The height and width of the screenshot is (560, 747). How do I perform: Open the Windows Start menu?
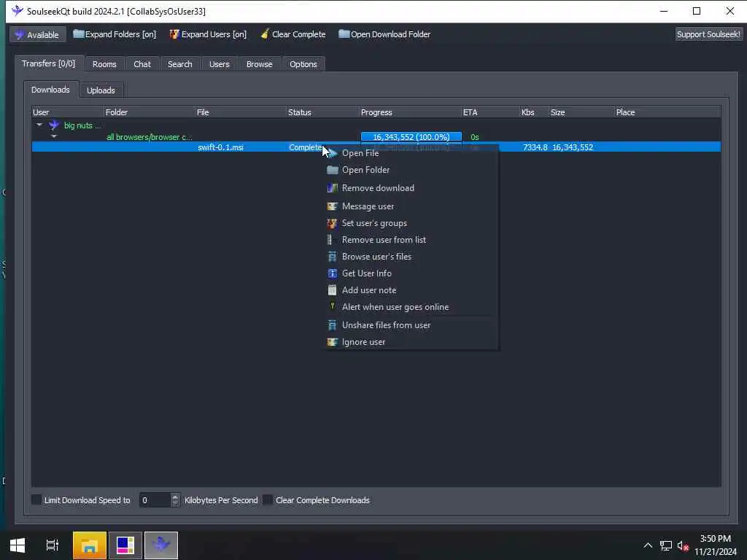[18, 545]
